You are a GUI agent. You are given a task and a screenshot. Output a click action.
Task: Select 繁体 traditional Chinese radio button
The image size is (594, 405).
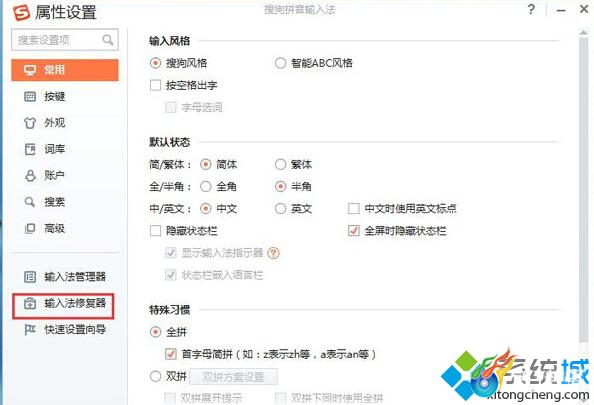280,164
